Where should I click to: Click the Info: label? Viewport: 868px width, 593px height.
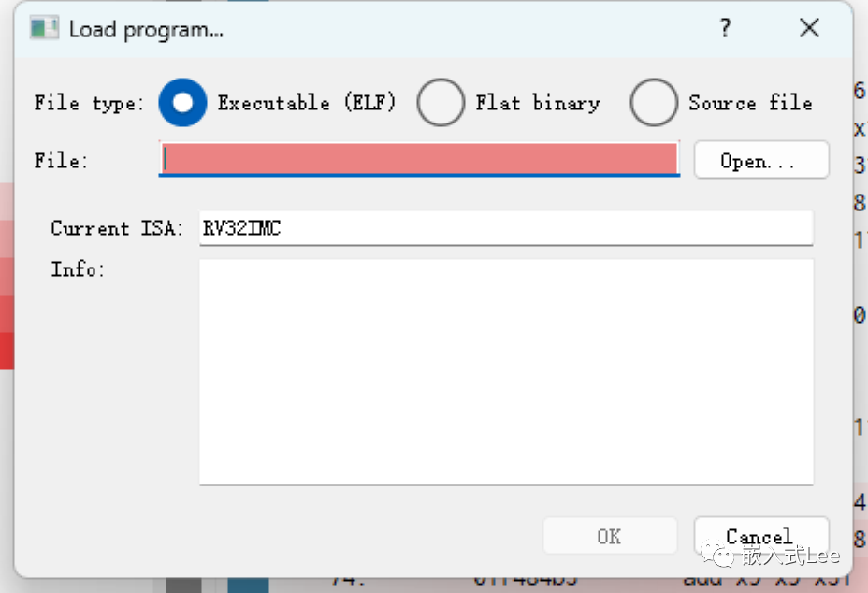(x=78, y=269)
